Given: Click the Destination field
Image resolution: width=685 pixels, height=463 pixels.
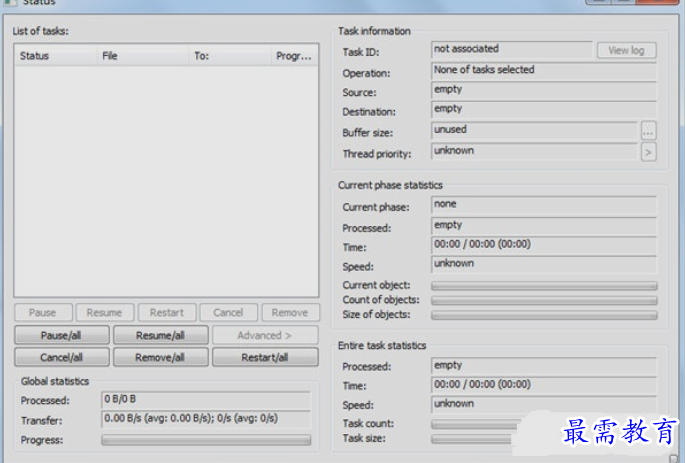Looking at the screenshot, I should (x=544, y=109).
